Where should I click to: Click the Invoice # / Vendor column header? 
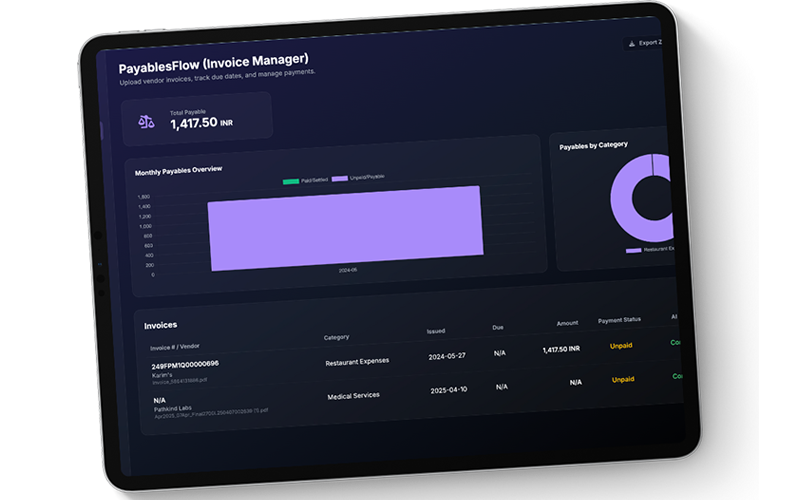tap(174, 348)
